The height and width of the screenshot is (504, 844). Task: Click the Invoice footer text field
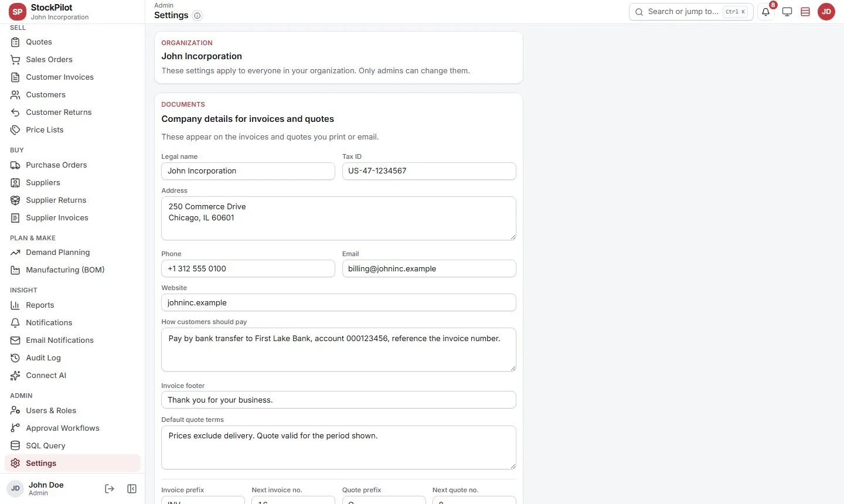[339, 400]
